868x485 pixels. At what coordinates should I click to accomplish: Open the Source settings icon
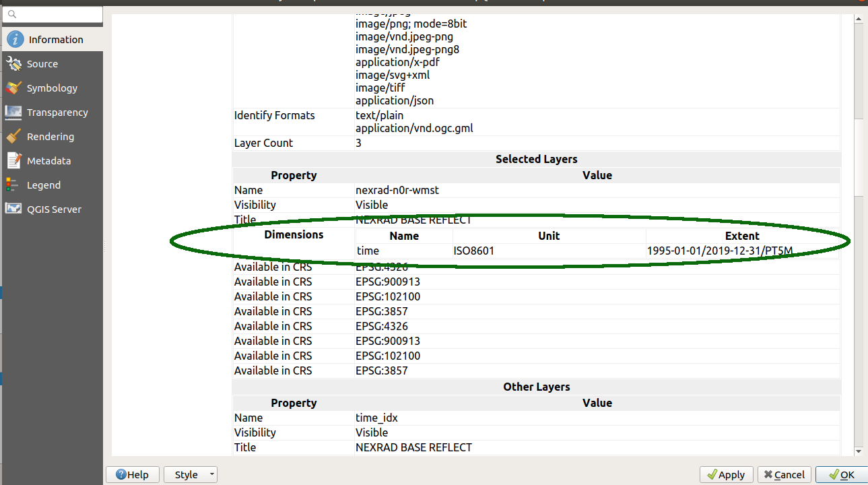13,64
